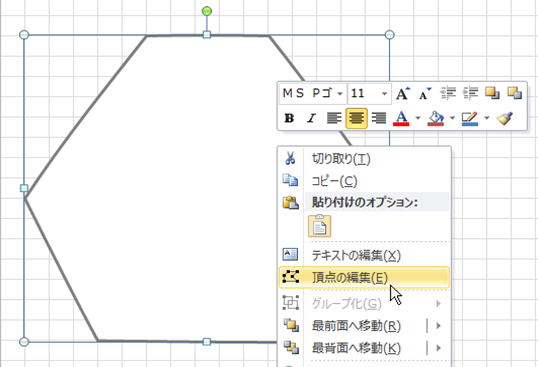
Task: Apply the fill color bucket
Action: (x=436, y=118)
